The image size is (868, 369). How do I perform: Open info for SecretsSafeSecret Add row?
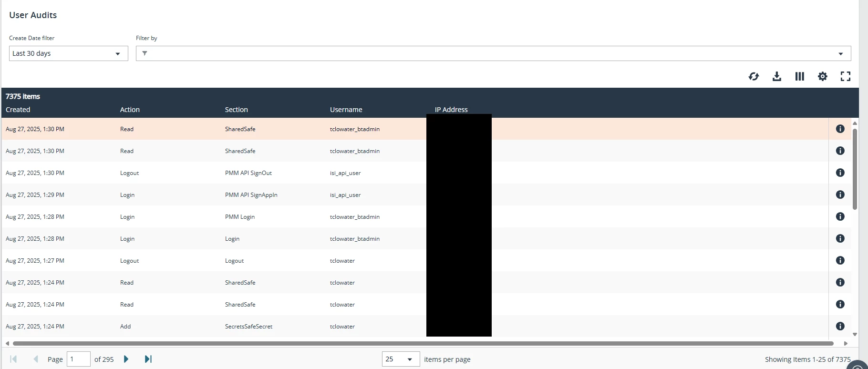coord(840,326)
